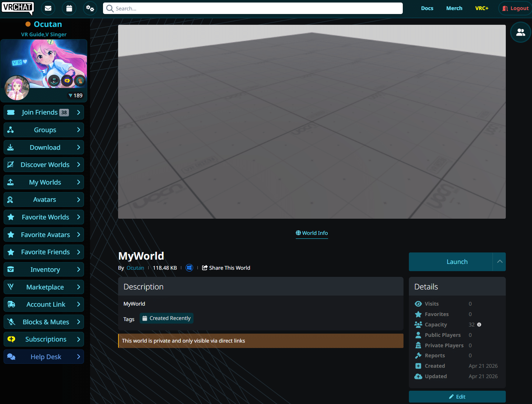Open the calendar events icon

point(69,8)
